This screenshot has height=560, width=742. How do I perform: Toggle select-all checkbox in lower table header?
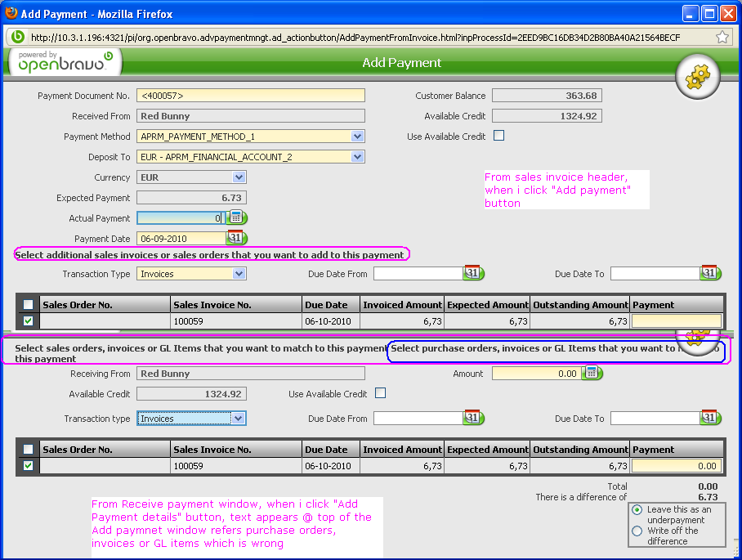(29, 450)
